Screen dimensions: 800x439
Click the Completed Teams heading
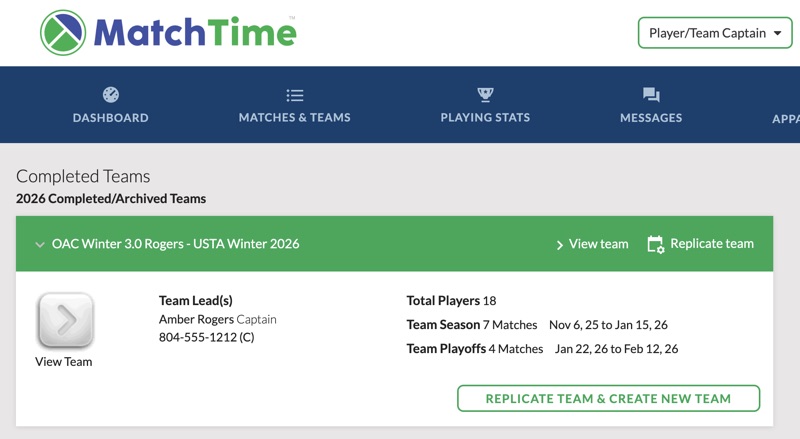click(83, 176)
